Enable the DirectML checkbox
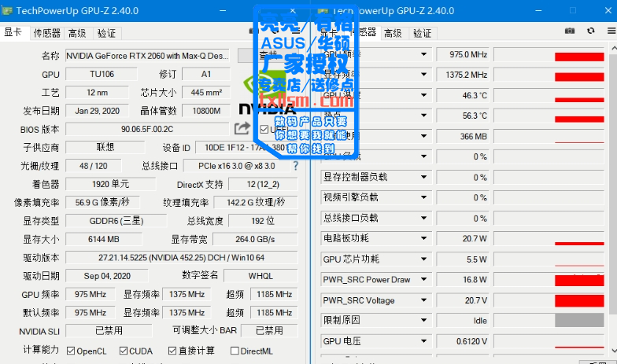Image resolution: width=617 pixels, height=364 pixels. (235, 351)
